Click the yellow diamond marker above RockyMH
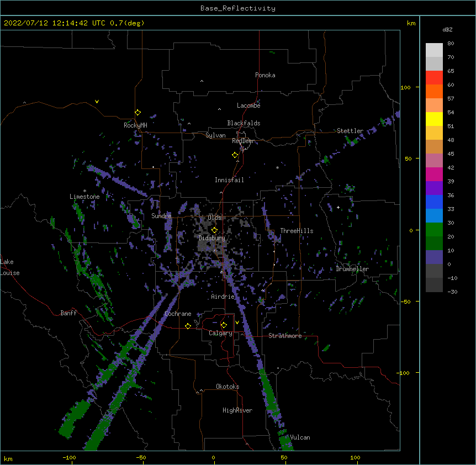Viewport: 476px width, 465px height. [x=137, y=113]
